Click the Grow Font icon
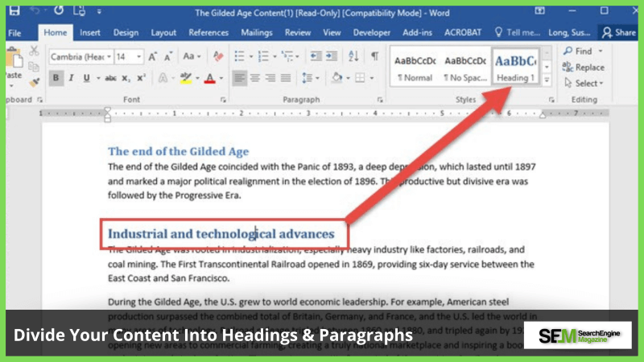The width and height of the screenshot is (644, 362). 153,56
